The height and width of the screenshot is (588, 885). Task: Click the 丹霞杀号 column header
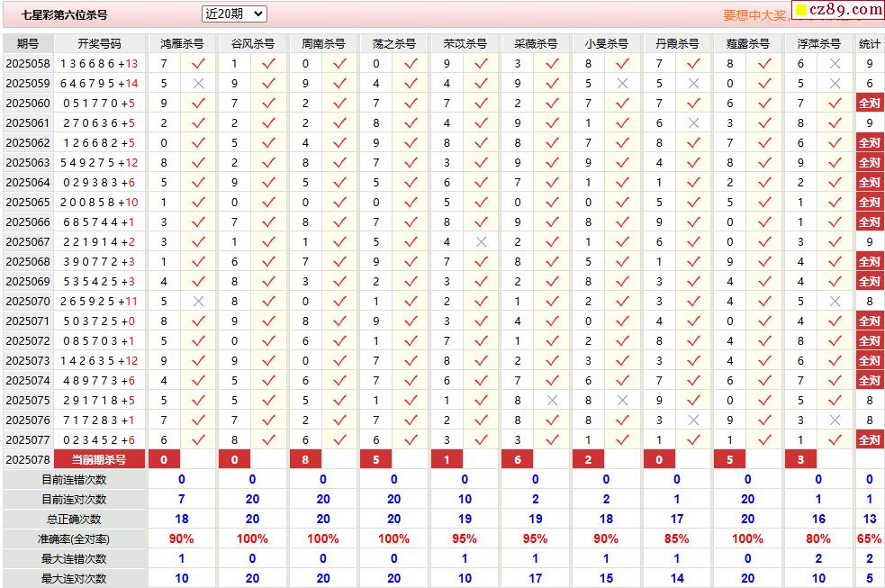[677, 44]
